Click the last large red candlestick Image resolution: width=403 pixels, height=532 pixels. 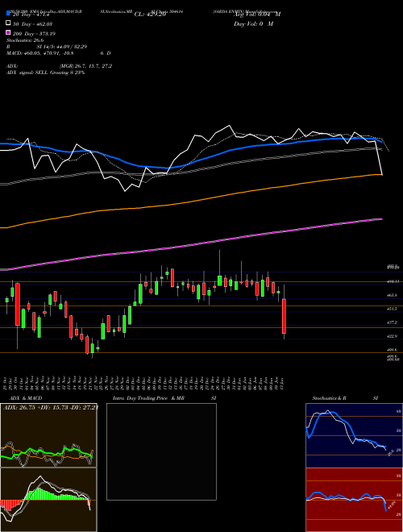(285, 316)
